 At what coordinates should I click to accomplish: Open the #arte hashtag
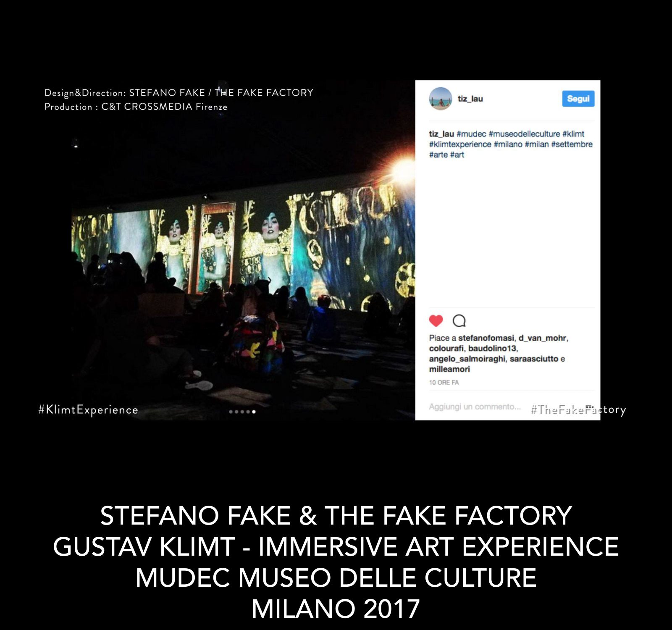coord(438,155)
